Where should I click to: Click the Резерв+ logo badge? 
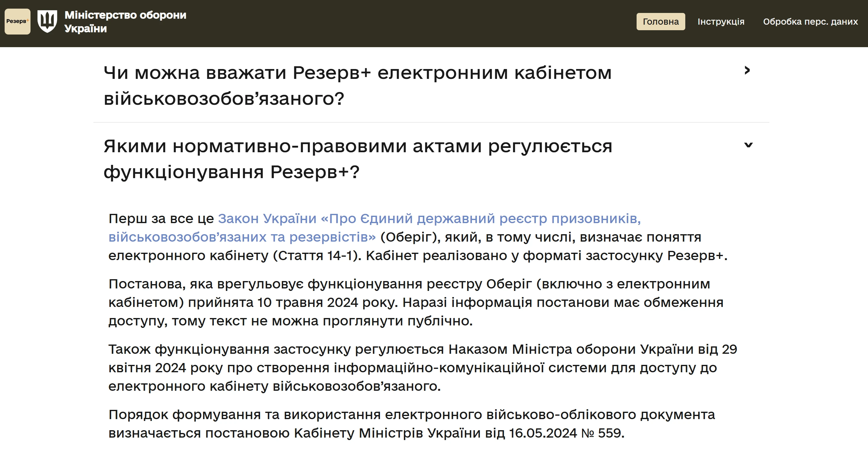click(18, 22)
